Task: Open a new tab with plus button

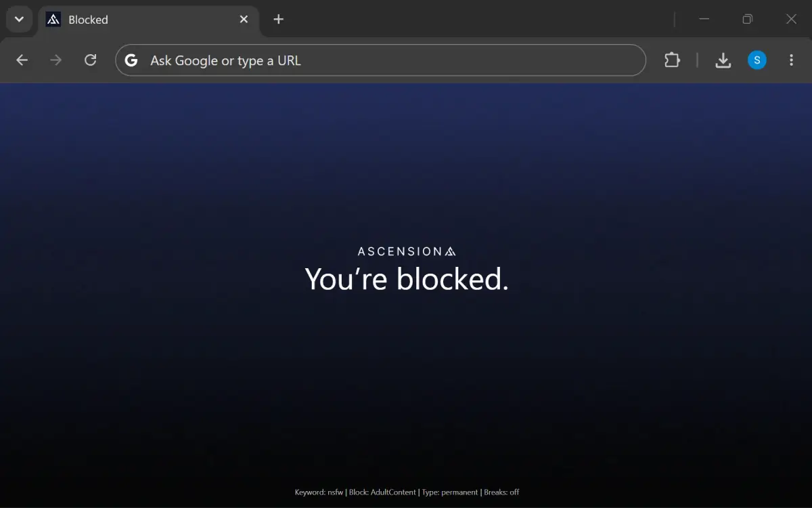Action: (278, 20)
